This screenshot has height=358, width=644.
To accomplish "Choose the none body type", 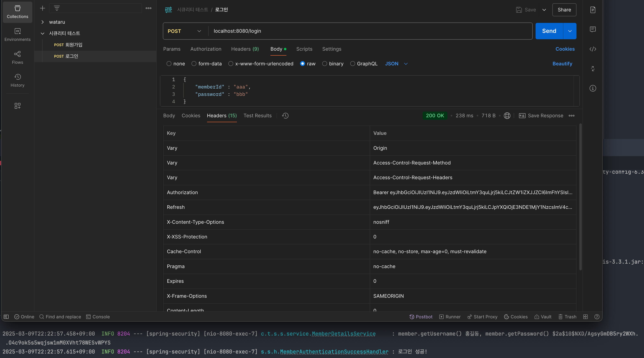I will tap(169, 64).
